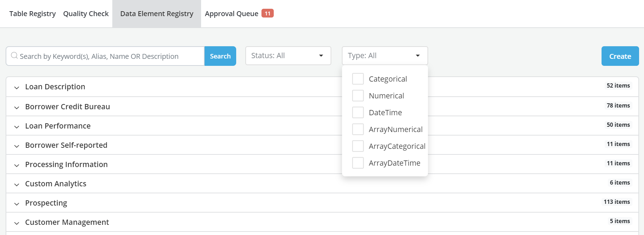Viewport: 644px width, 235px height.
Task: Click the search magnifier icon
Action: pyautogui.click(x=14, y=56)
